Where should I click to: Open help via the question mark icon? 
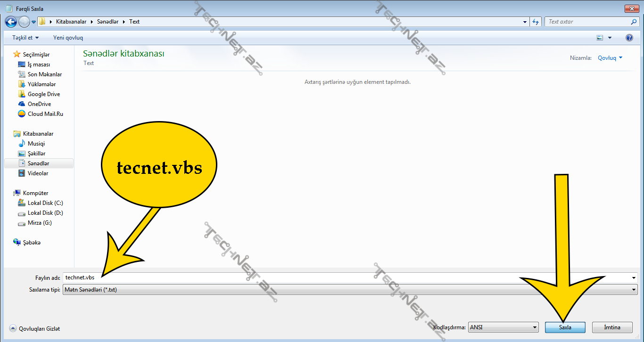(629, 38)
